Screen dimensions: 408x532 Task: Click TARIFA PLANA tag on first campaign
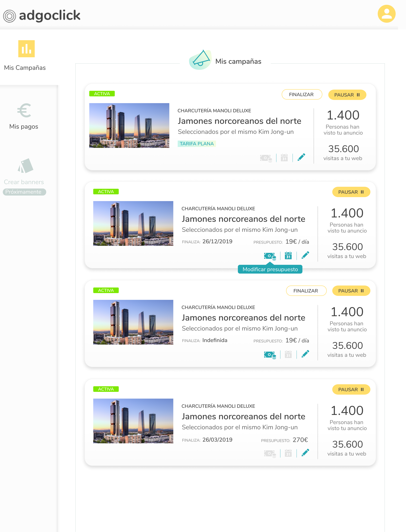click(x=196, y=144)
